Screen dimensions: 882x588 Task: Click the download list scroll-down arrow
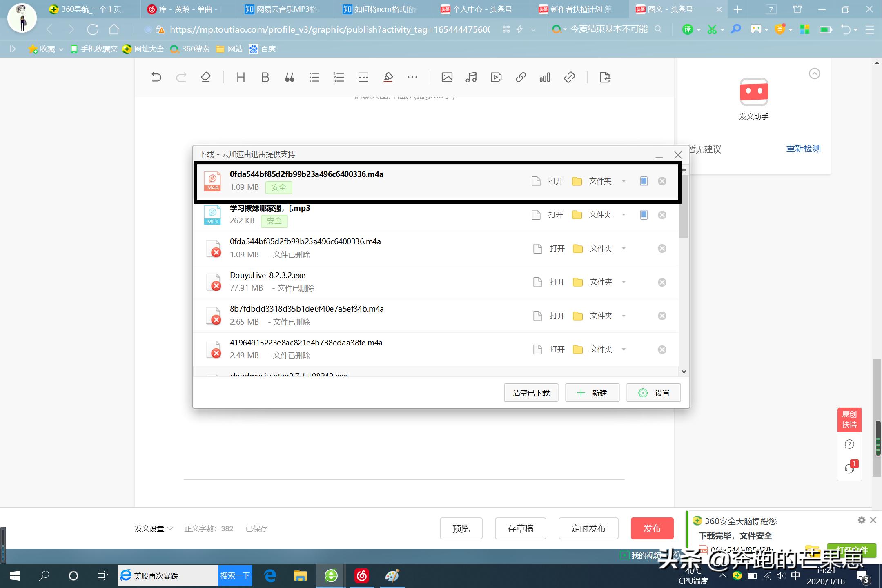[x=685, y=372]
